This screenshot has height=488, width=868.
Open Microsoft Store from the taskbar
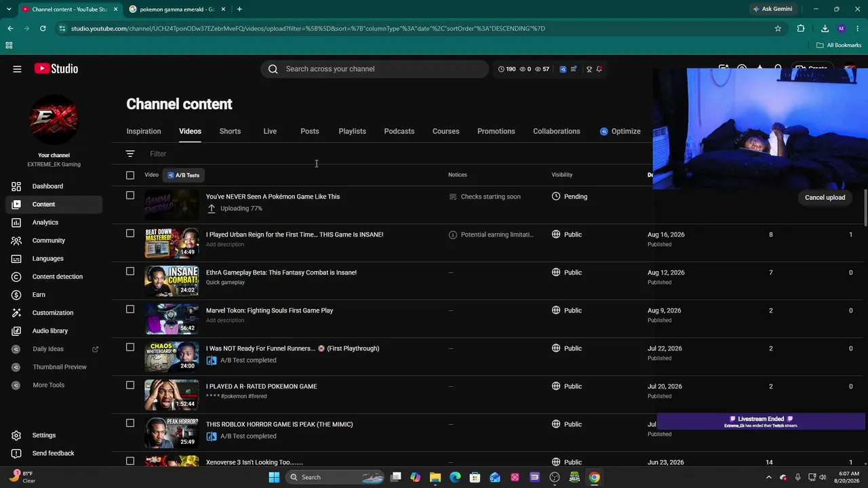coord(475,477)
